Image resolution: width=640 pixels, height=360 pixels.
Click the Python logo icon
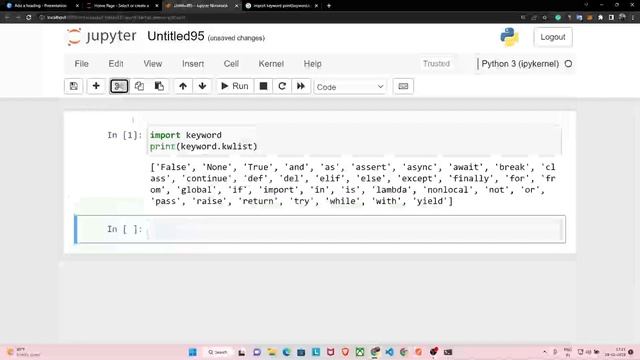(x=509, y=37)
